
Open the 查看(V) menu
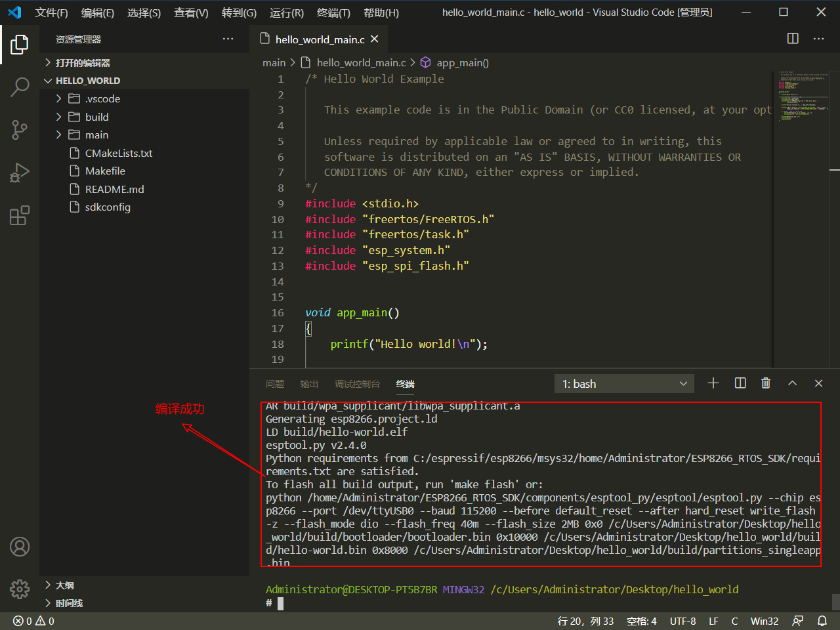click(x=191, y=12)
